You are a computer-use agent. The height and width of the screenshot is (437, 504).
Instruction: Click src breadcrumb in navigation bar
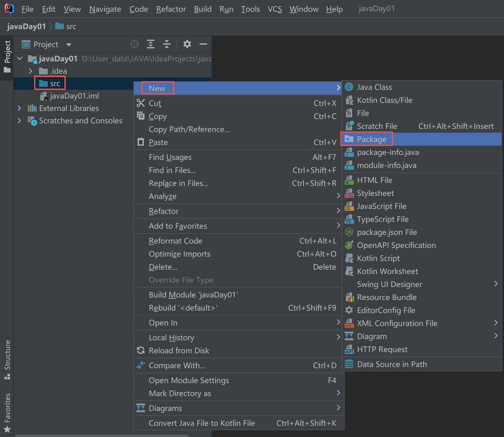pos(66,26)
